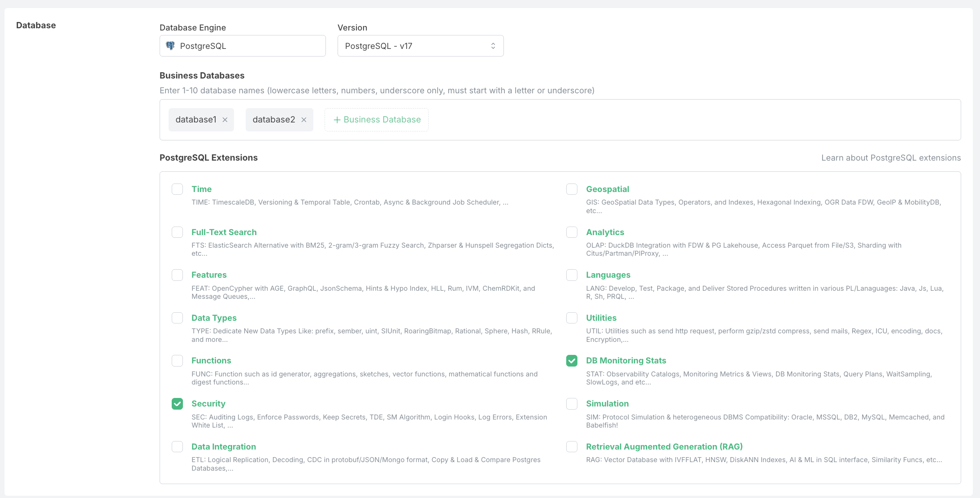The height and width of the screenshot is (498, 980).
Task: Uncheck the DB Monitoring Stats checkbox
Action: pos(572,361)
